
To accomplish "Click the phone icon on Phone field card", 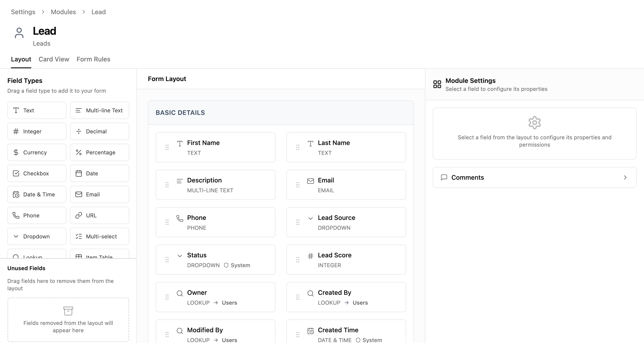I will pos(180,218).
